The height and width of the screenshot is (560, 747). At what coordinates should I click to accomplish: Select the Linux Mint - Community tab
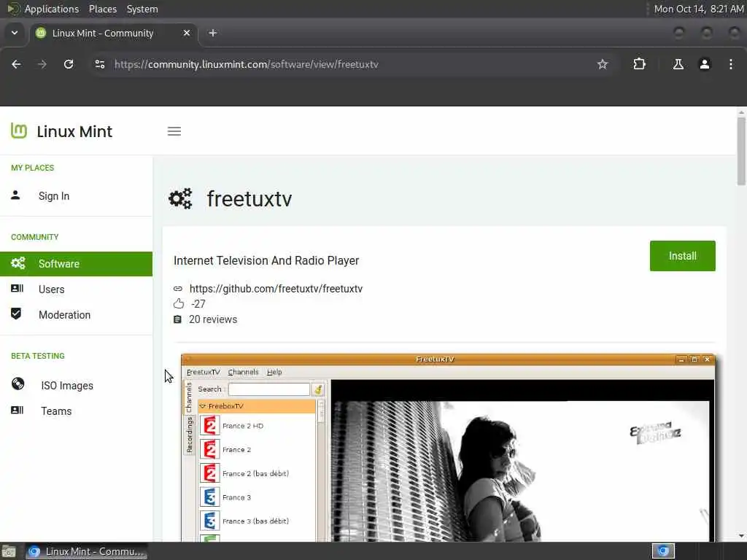tap(114, 33)
